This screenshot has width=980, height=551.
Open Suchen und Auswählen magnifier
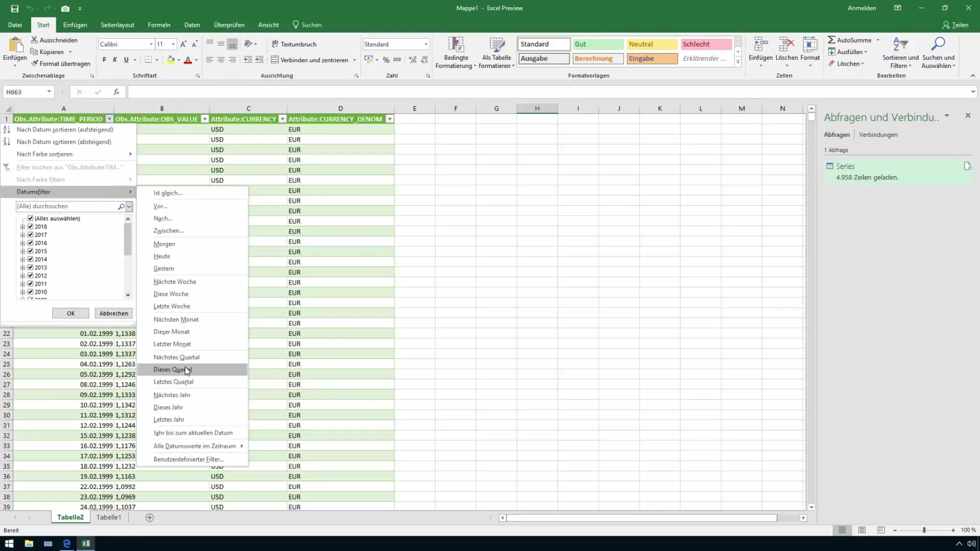(938, 53)
